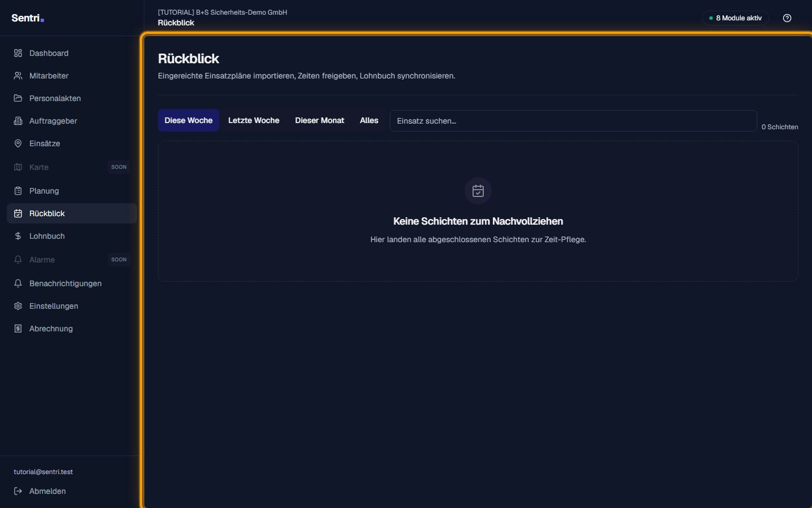Open Personalakten in sidebar
The width and height of the screenshot is (812, 508).
(72, 98)
